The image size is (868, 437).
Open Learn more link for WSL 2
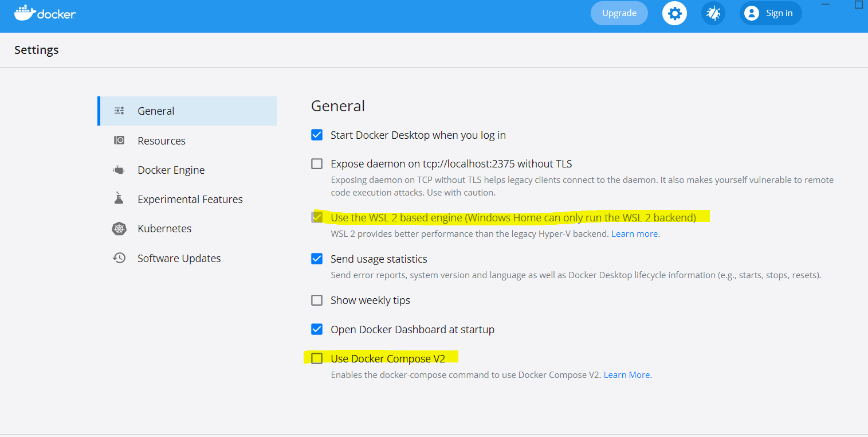[x=635, y=234]
